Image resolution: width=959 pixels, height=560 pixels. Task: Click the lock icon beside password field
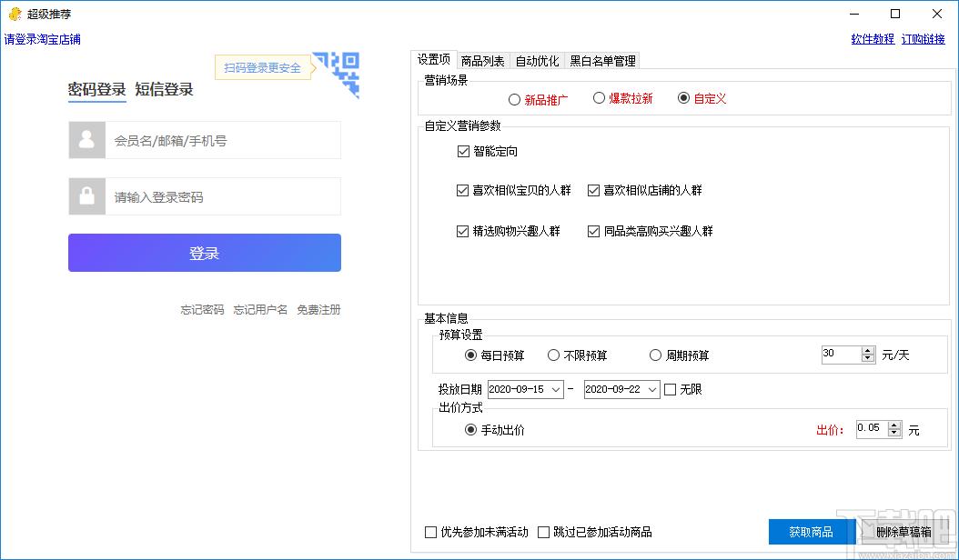(86, 196)
